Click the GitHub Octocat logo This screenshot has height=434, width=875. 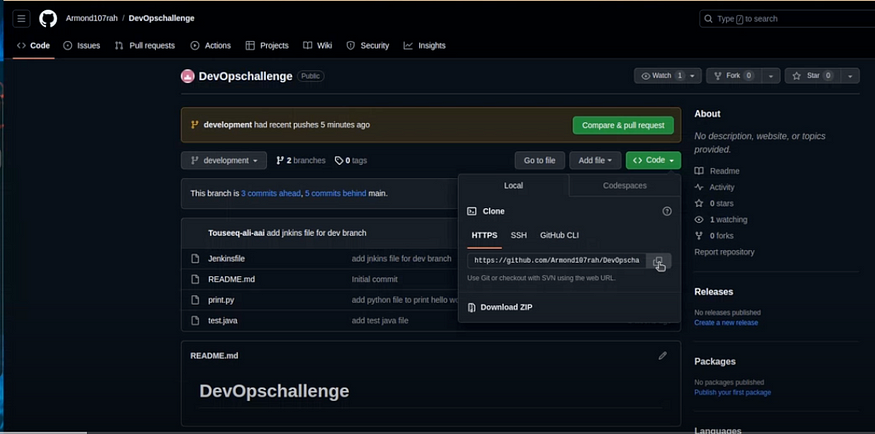(x=48, y=18)
